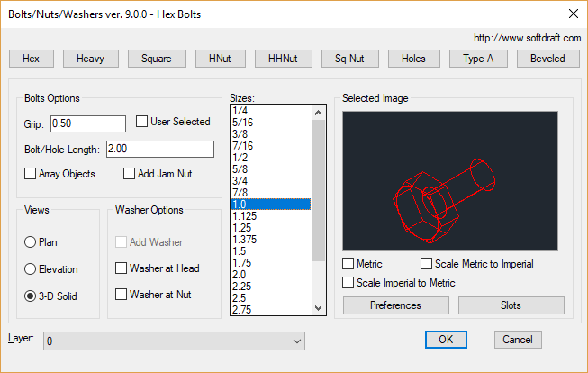Select the HHNut type button
Viewport: 588px width, 373px height.
284,59
